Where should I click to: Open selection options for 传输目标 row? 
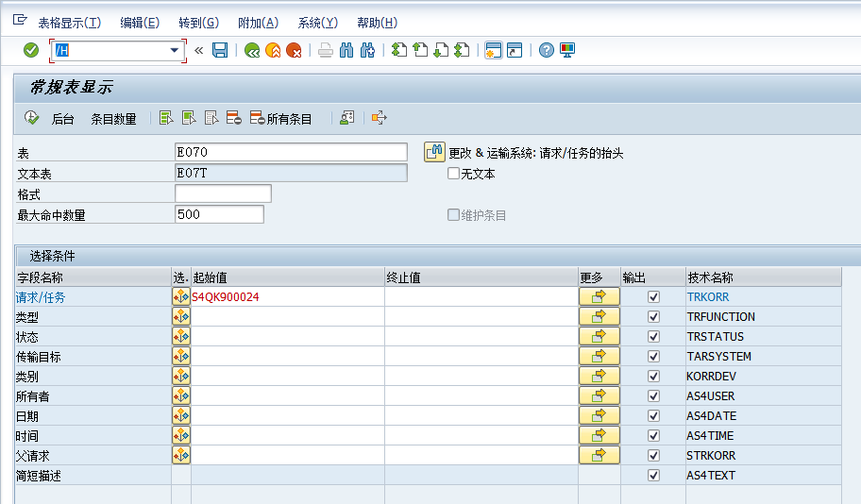point(181,357)
